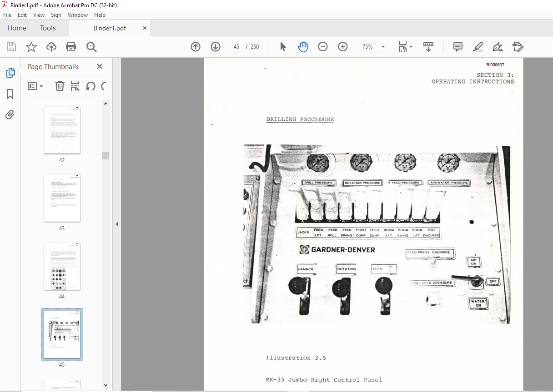The image size is (553, 392).
Task: Open the Sign menu
Action: 56,15
